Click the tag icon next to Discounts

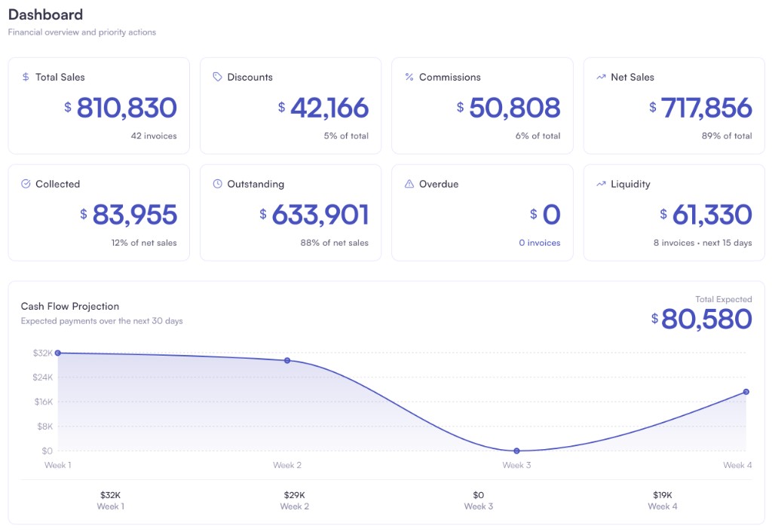(217, 77)
